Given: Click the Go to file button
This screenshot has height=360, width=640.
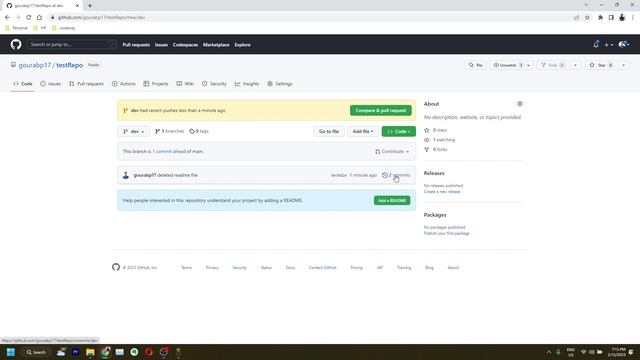Looking at the screenshot, I should pyautogui.click(x=329, y=131).
